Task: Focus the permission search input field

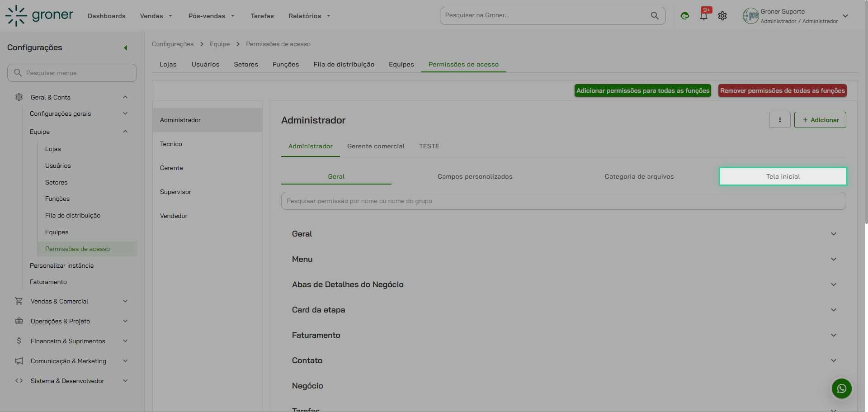Action: pos(563,201)
